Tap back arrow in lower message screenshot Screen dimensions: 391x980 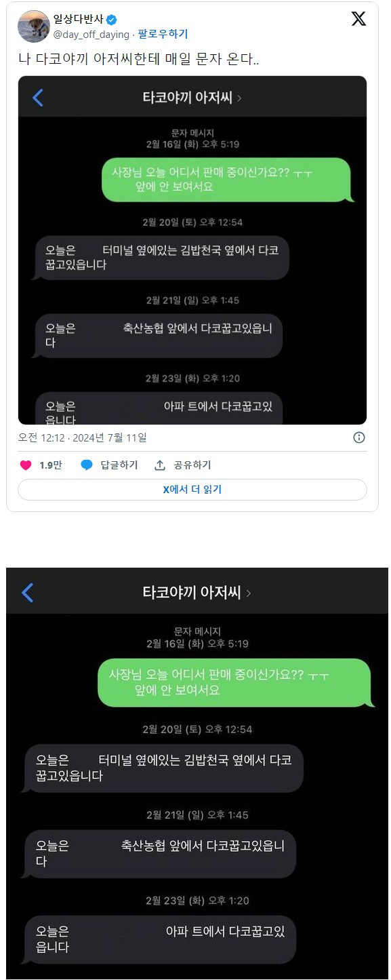click(27, 593)
